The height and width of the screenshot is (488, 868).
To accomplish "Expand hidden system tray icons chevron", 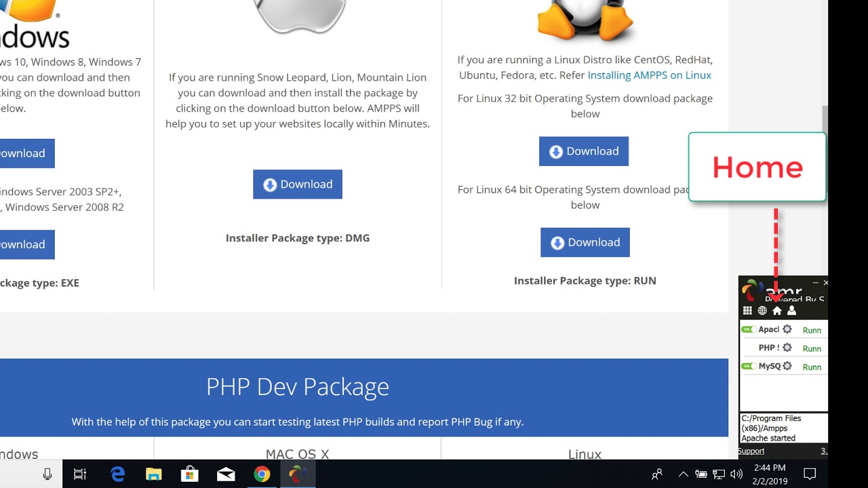I will pos(683,474).
